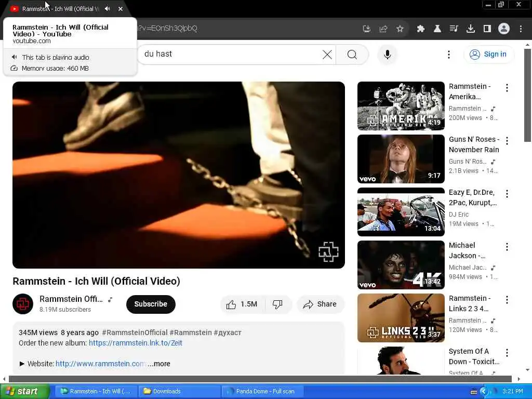Click the horizontal scrollbar at page bottom
The width and height of the screenshot is (532, 399).
point(260,379)
